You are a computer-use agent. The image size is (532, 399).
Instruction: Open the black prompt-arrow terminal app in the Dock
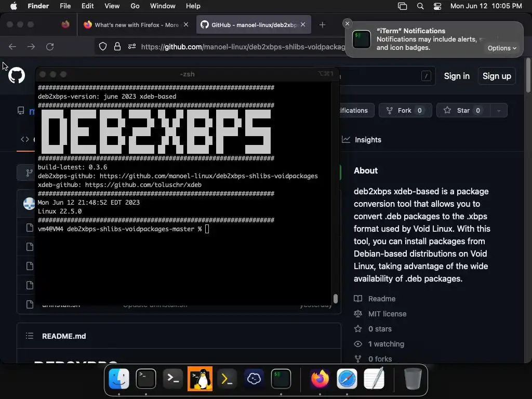[173, 378]
